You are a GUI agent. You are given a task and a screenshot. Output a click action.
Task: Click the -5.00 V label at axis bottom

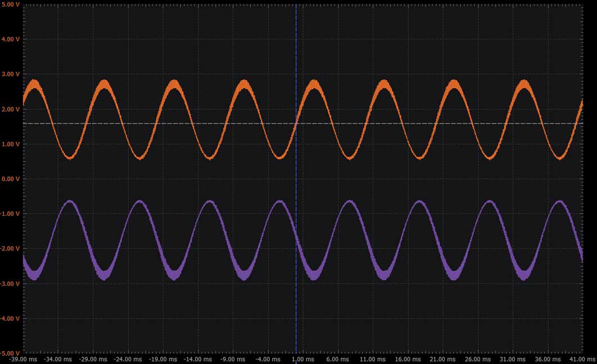click(10, 353)
